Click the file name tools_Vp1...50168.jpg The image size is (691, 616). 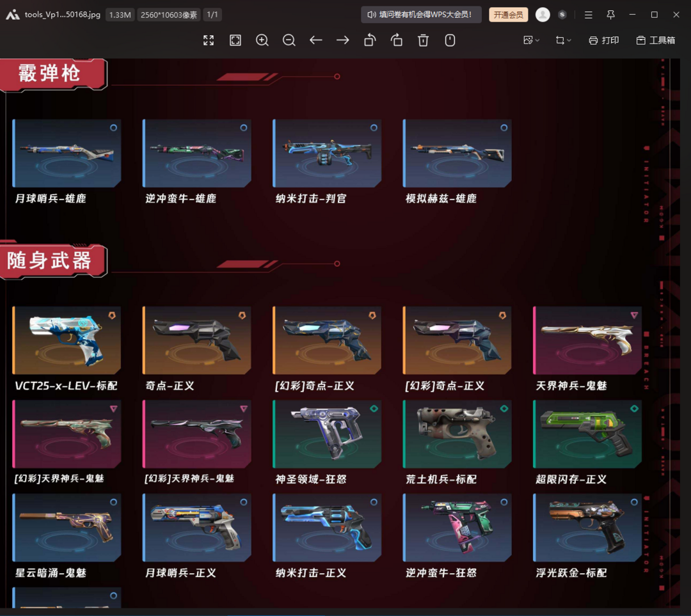coord(63,15)
